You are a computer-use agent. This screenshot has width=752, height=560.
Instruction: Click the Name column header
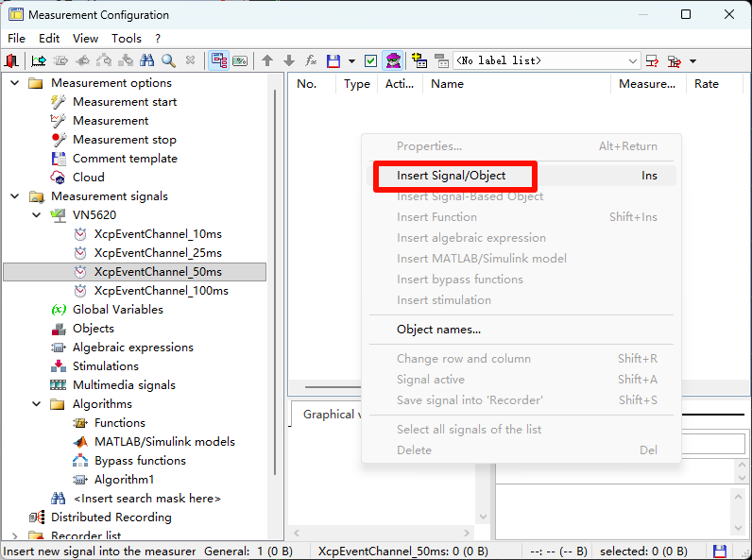pyautogui.click(x=447, y=84)
